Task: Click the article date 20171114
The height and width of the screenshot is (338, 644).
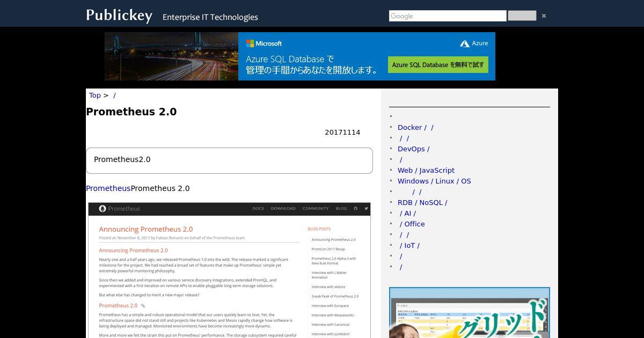Action: (342, 133)
